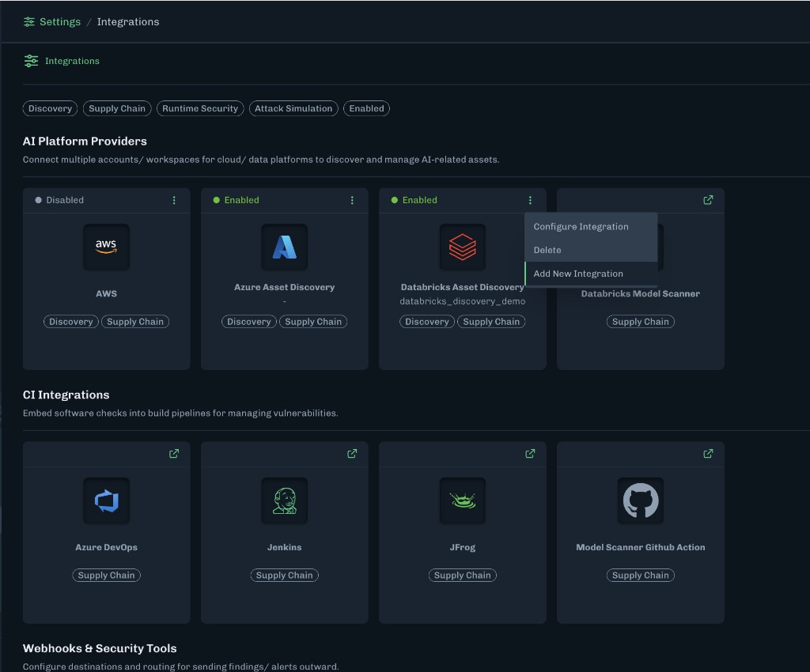The height and width of the screenshot is (672, 810).
Task: Click Supply Chain tag on Azure Asset Discovery
Action: pos(313,322)
